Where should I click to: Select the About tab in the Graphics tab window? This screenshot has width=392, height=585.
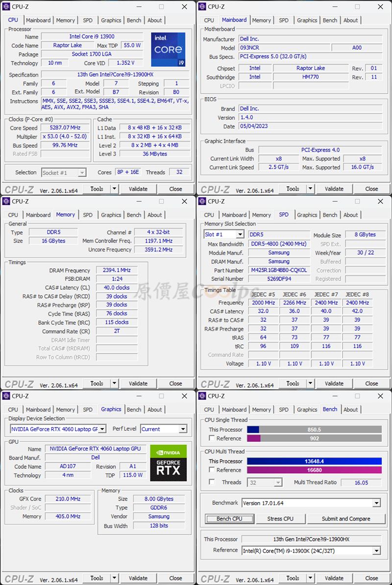tap(154, 409)
